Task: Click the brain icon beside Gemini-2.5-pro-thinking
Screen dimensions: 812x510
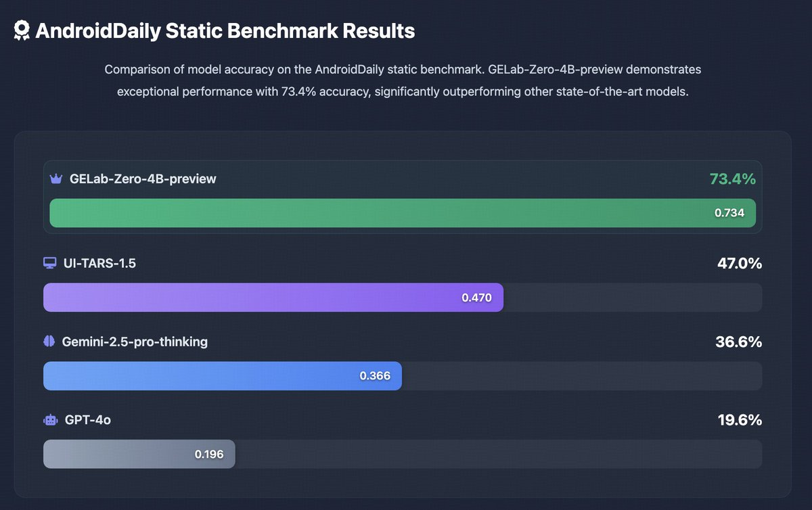Action: click(x=49, y=342)
